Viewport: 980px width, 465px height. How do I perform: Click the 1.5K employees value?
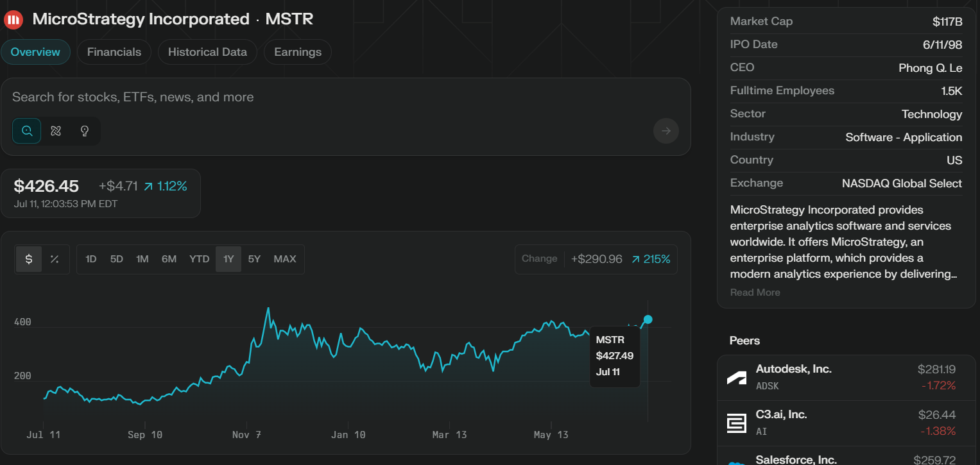[952, 91]
